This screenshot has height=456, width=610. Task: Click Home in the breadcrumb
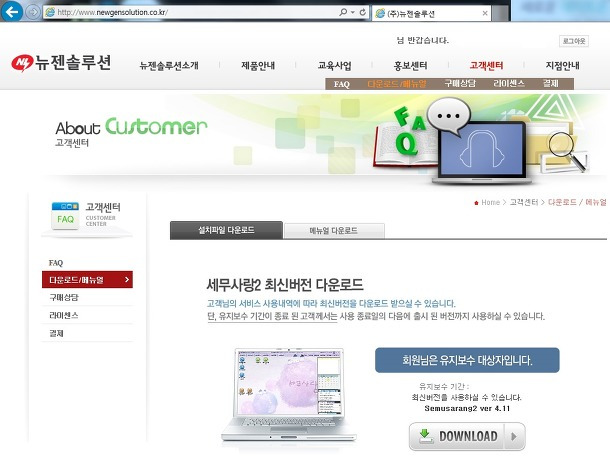490,202
